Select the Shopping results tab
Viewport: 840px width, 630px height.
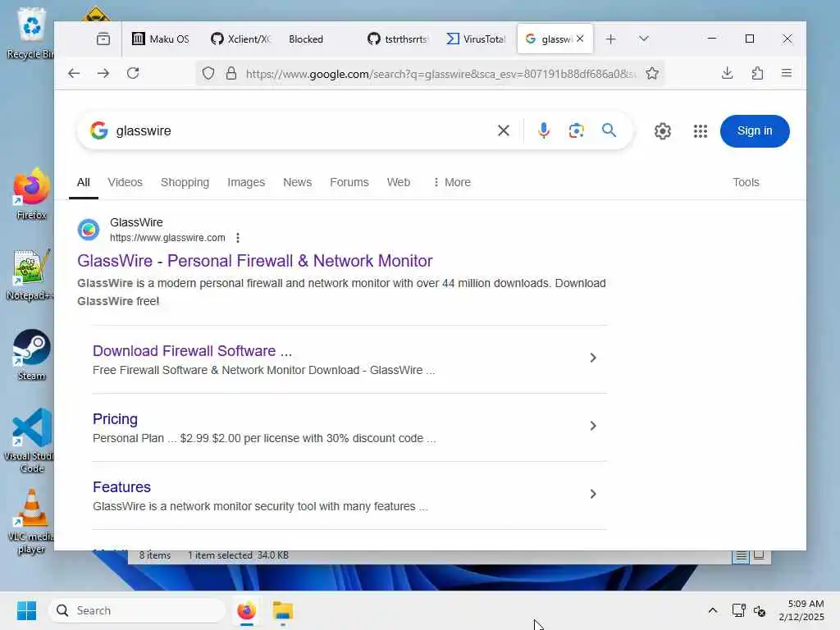pyautogui.click(x=185, y=182)
